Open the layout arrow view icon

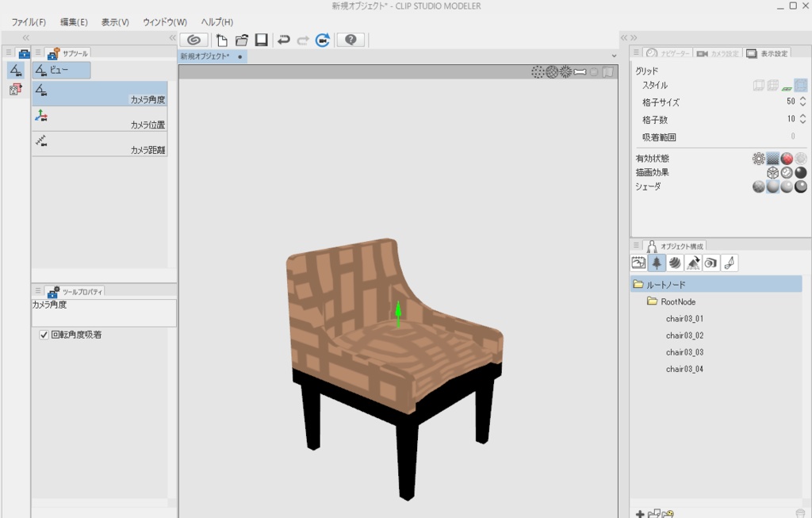tap(693, 263)
